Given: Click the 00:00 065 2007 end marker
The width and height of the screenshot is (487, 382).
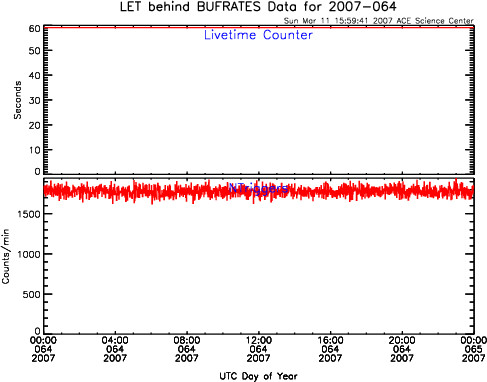Looking at the screenshot, I should pos(473,349).
